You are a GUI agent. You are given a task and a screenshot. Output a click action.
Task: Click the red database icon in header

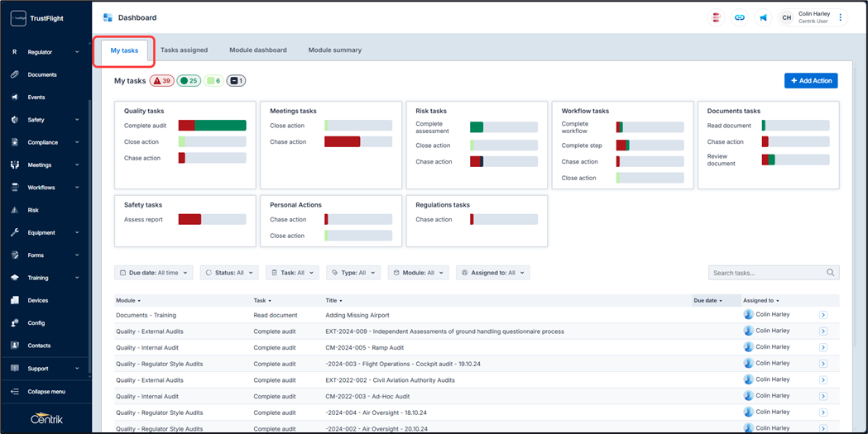(x=716, y=17)
